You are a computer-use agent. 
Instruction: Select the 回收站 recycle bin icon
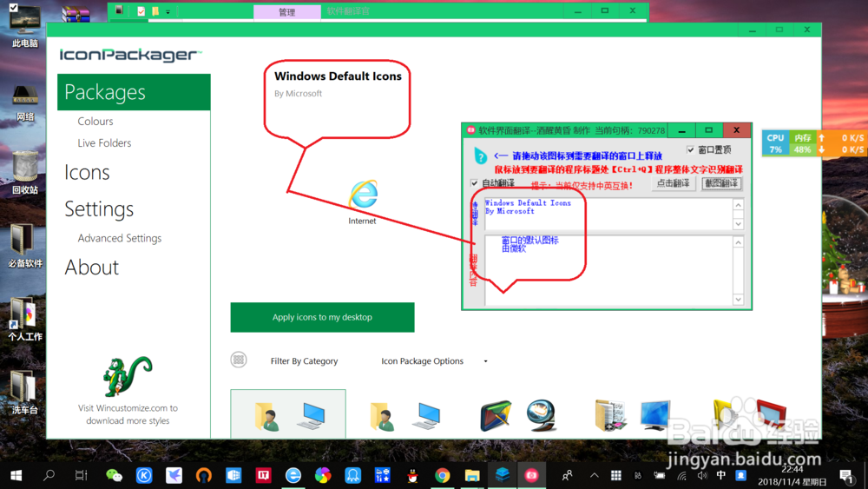point(25,174)
